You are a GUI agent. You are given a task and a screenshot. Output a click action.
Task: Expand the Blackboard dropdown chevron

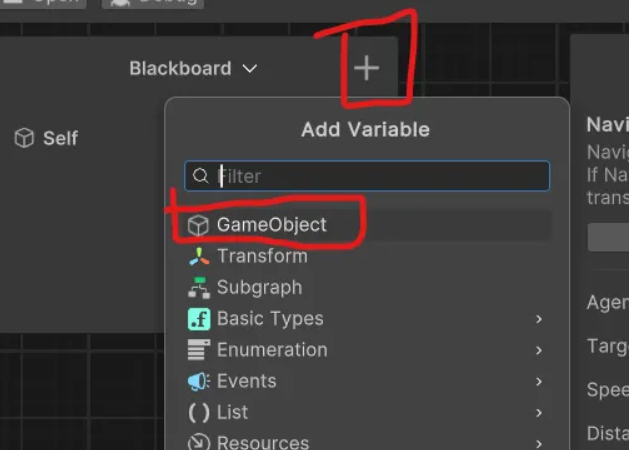tap(250, 69)
